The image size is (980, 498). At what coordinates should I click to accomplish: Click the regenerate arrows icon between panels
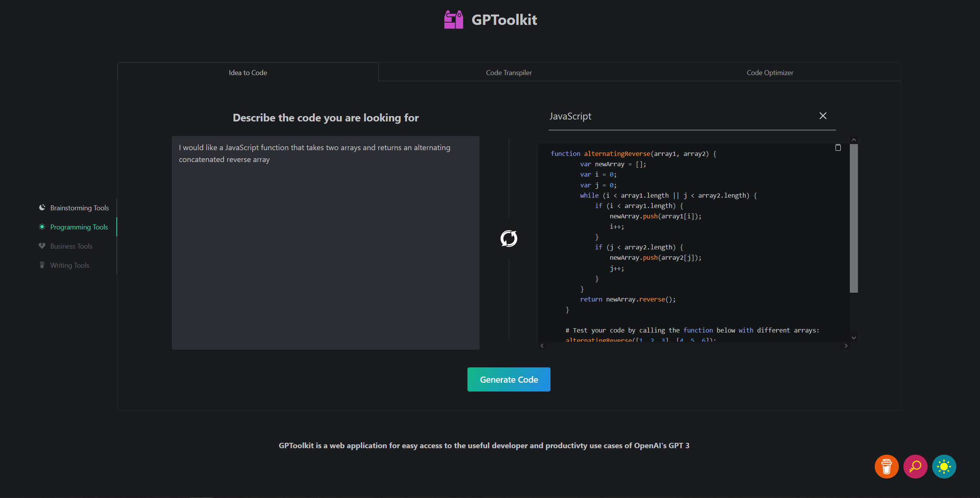coord(509,238)
